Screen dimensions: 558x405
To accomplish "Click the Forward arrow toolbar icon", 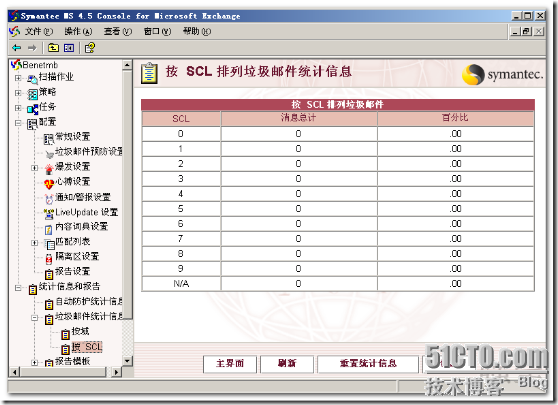I will (32, 48).
